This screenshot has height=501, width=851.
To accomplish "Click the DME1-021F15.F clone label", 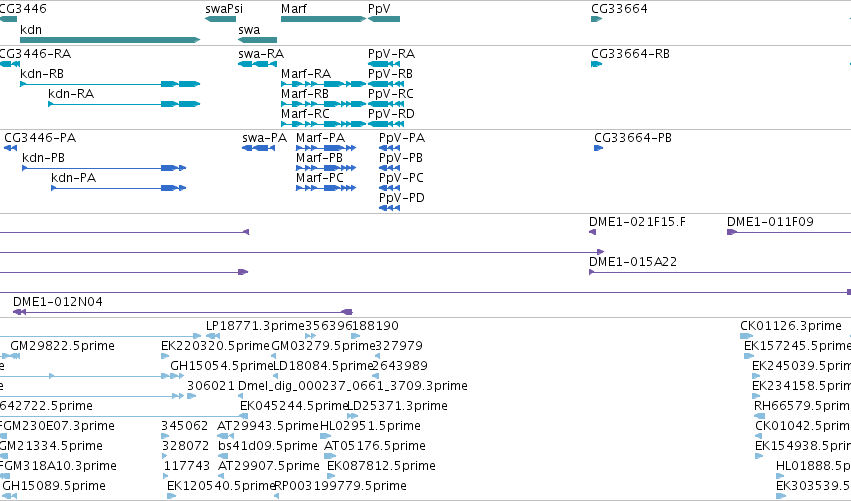I will pyautogui.click(x=637, y=221).
